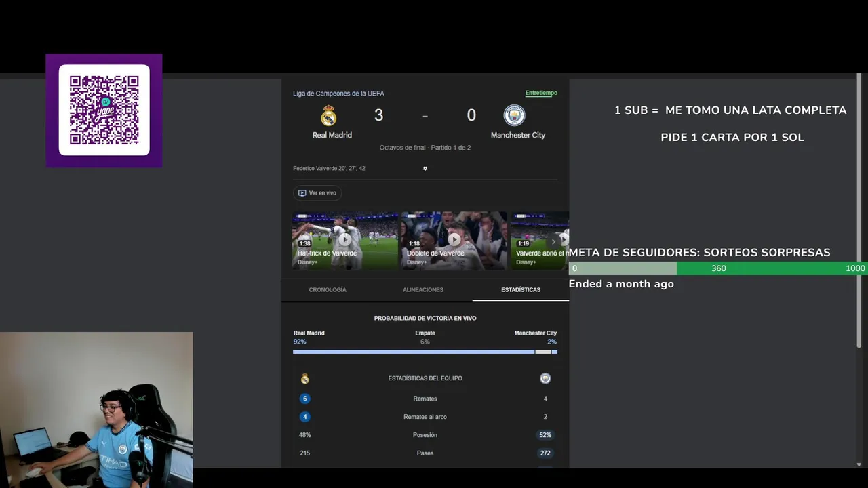Viewport: 868px width, 488px height.
Task: Click Manchester City Pases value 272
Action: pos(545,453)
